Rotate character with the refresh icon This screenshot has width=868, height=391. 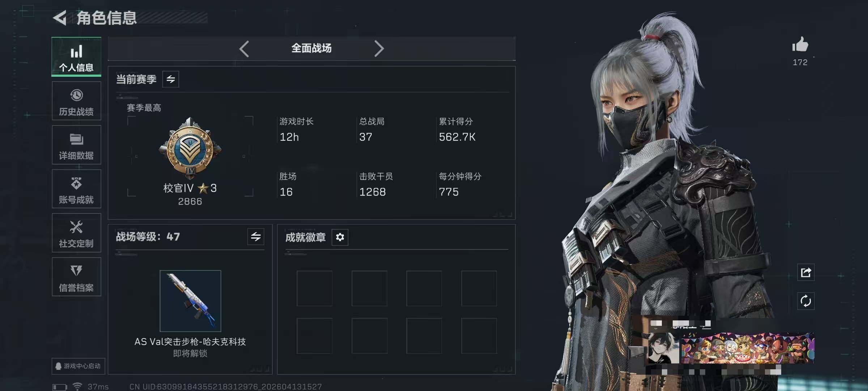click(806, 301)
